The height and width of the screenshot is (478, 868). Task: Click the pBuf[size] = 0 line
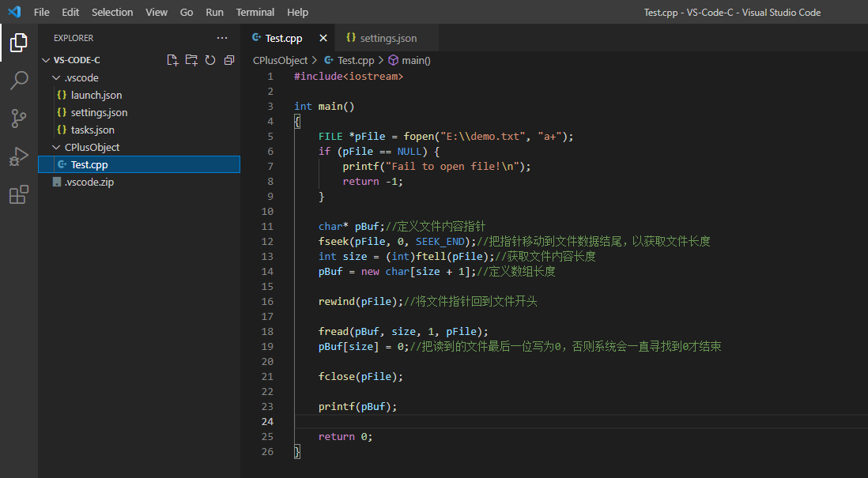pos(520,346)
